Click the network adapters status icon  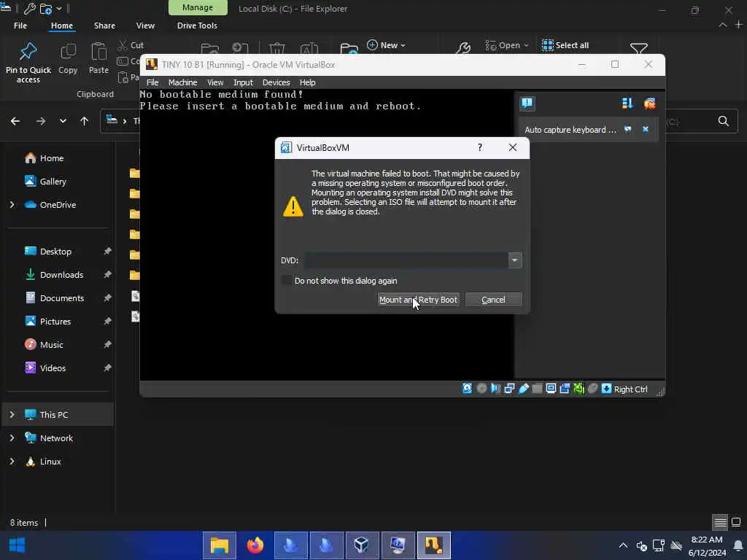tap(509, 389)
